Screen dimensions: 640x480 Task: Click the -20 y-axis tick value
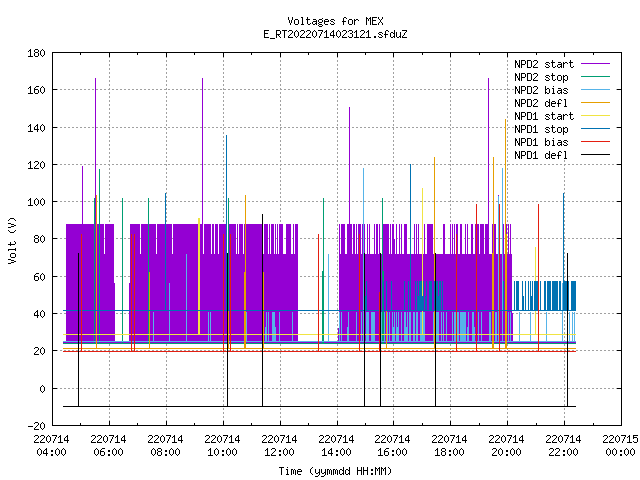(x=36, y=426)
